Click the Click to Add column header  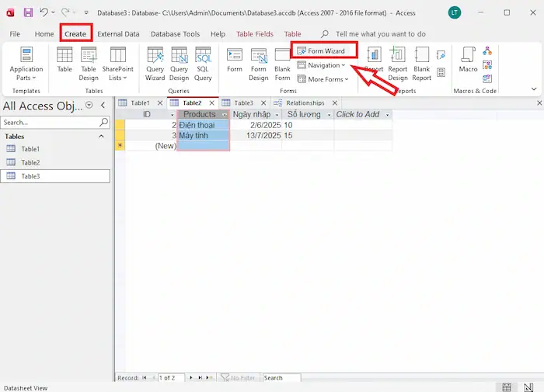point(357,114)
